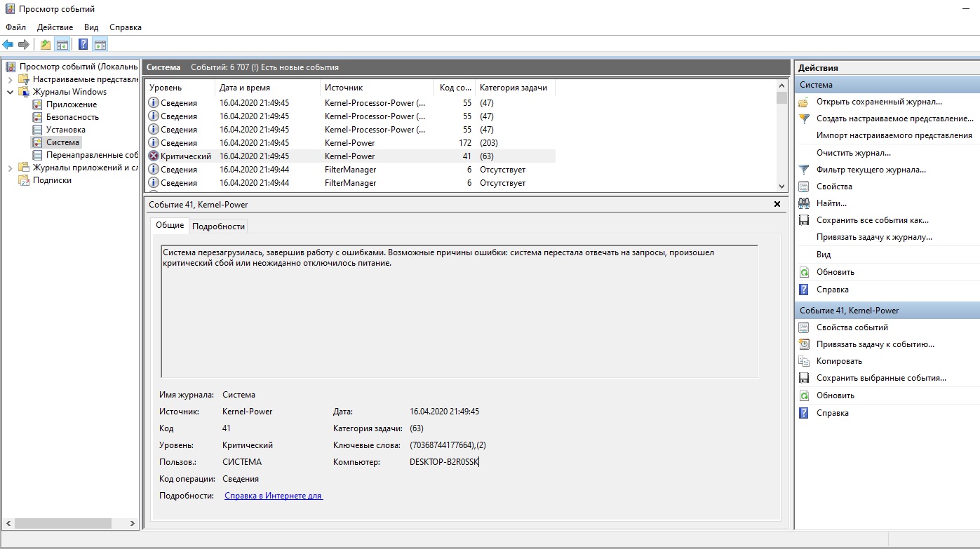The width and height of the screenshot is (980, 549).
Task: Sort events by Уровень column header
Action: 180,88
